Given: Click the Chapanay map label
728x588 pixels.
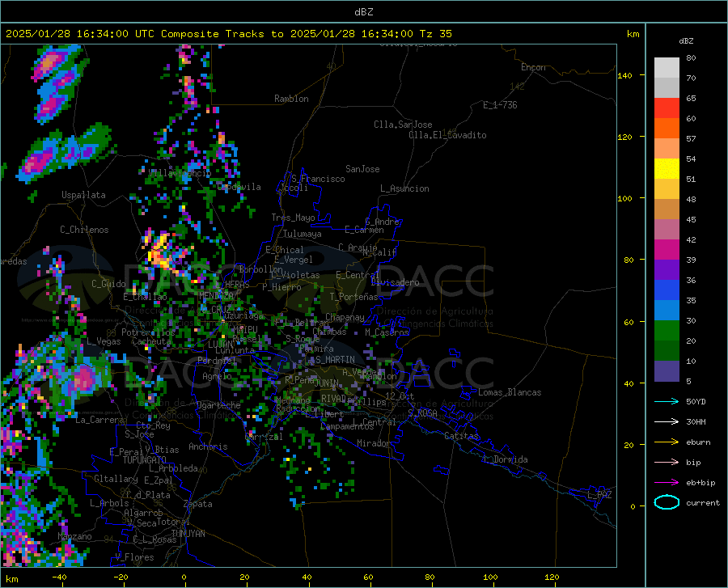Looking at the screenshot, I should 345,317.
